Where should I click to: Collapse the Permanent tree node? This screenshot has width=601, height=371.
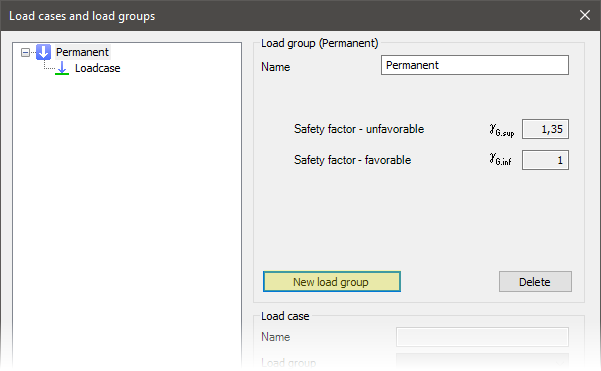pyautogui.click(x=25, y=53)
